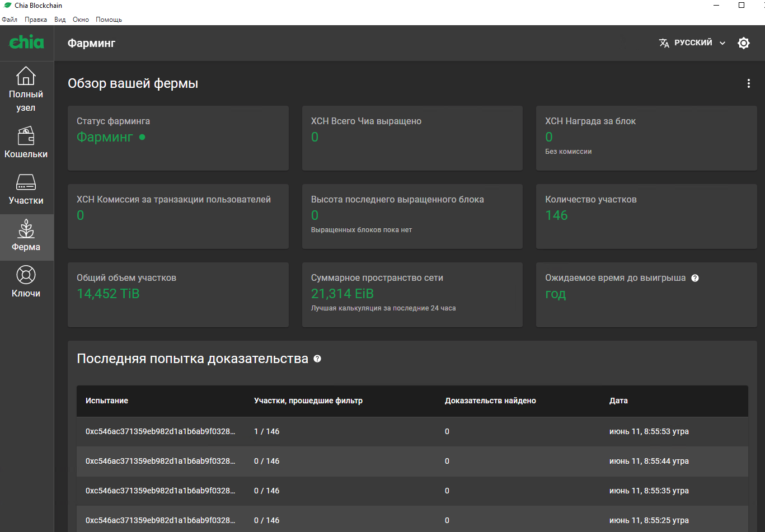Viewport: 765px width, 532px height.
Task: Click the год expected time value
Action: (x=556, y=294)
